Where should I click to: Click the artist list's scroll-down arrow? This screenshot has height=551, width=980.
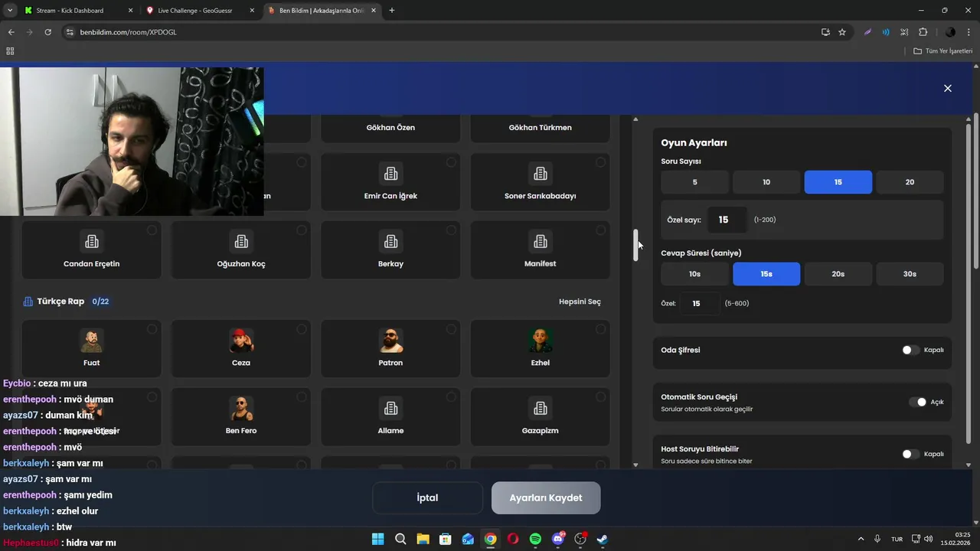[635, 465]
